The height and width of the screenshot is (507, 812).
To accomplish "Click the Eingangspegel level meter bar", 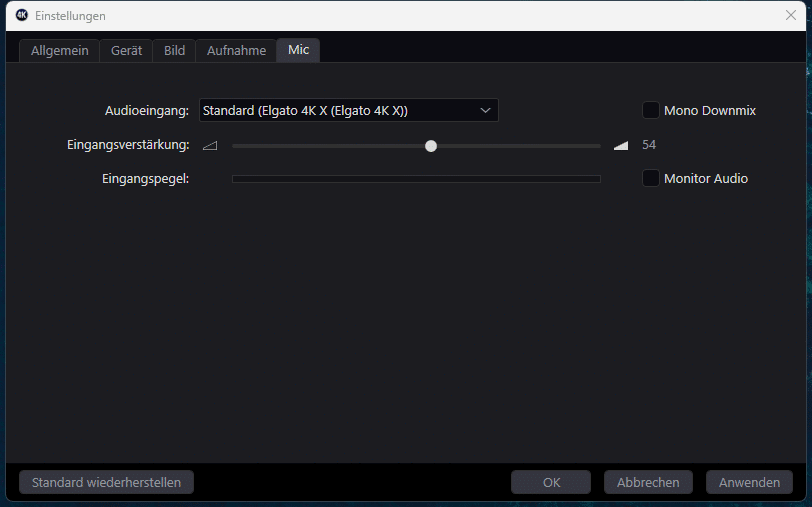I will pos(416,179).
